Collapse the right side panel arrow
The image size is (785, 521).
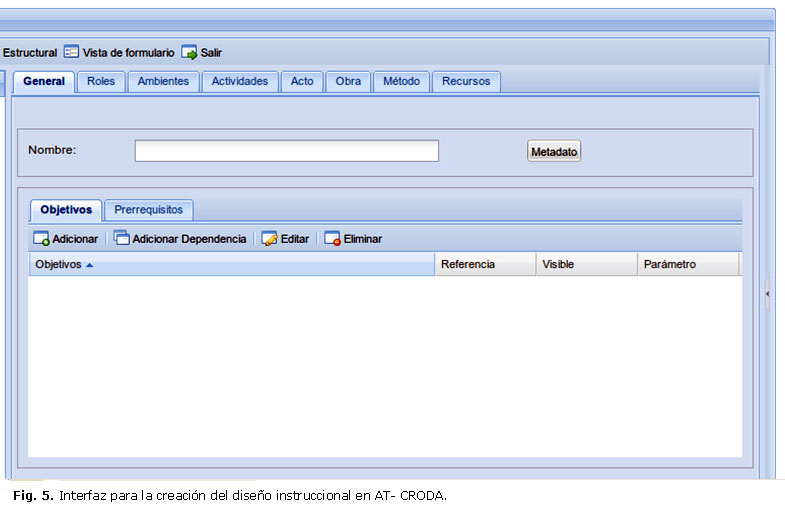[x=767, y=294]
